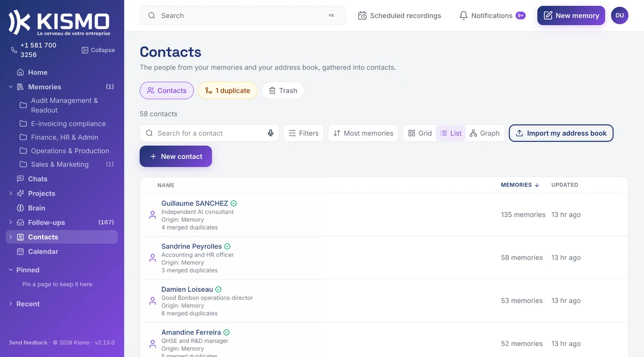Click the Kismo logo
This screenshot has width=644, height=357.
pos(59,22)
